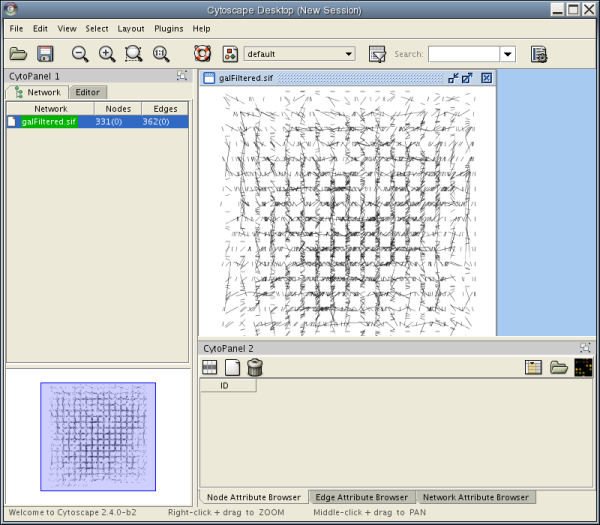600x525 pixels.
Task: Float CytoPanel 2 using its dock icon
Action: (x=585, y=348)
